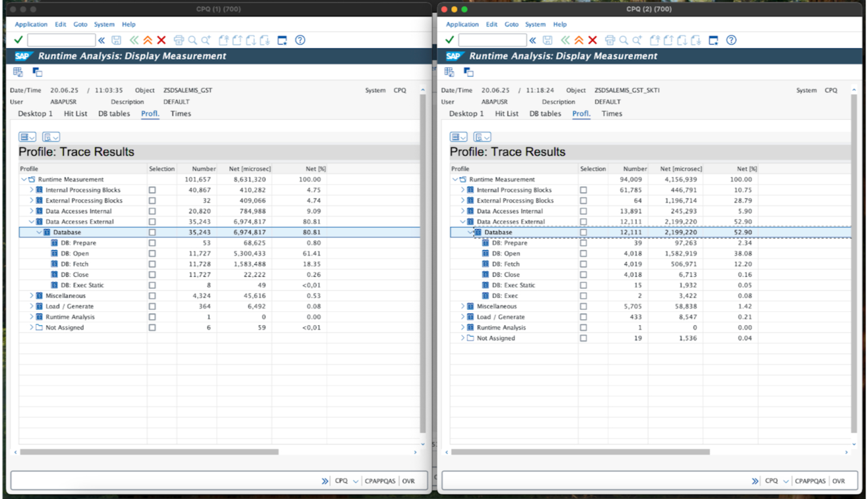Click the green checkmark Enter icon in CPQ (1) window
The width and height of the screenshot is (868, 499).
(x=18, y=40)
